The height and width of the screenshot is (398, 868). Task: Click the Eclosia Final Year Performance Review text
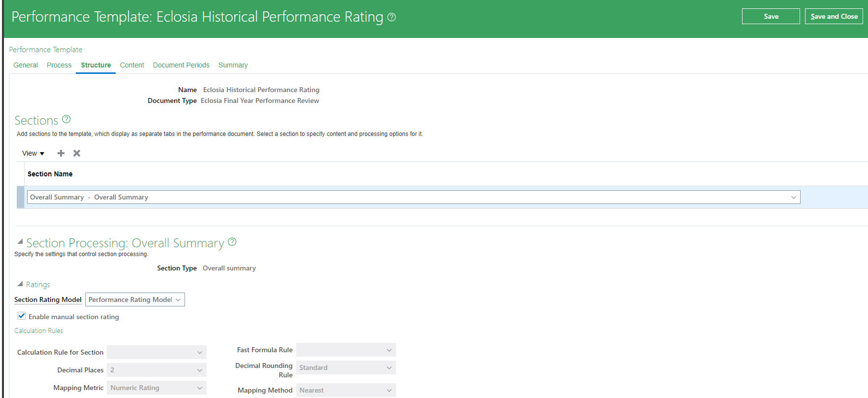pyautogui.click(x=260, y=100)
